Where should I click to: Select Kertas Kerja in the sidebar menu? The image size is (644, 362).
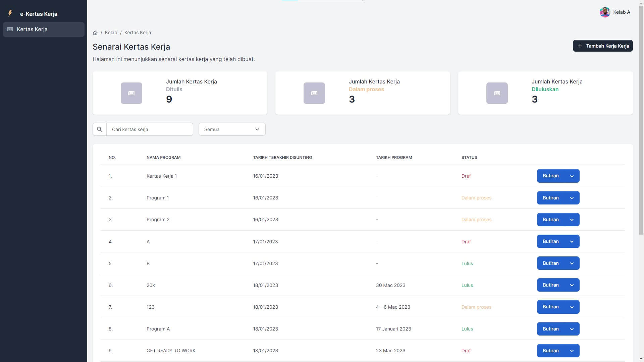tap(32, 29)
